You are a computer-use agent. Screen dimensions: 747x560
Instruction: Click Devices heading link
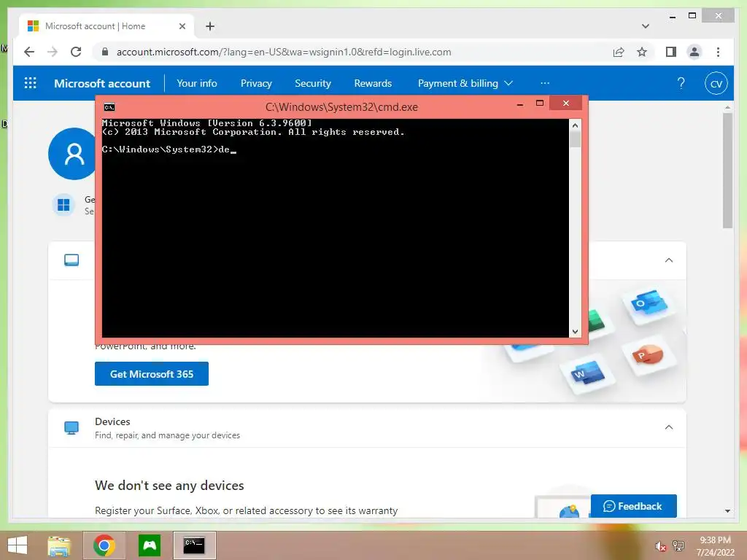tap(112, 421)
